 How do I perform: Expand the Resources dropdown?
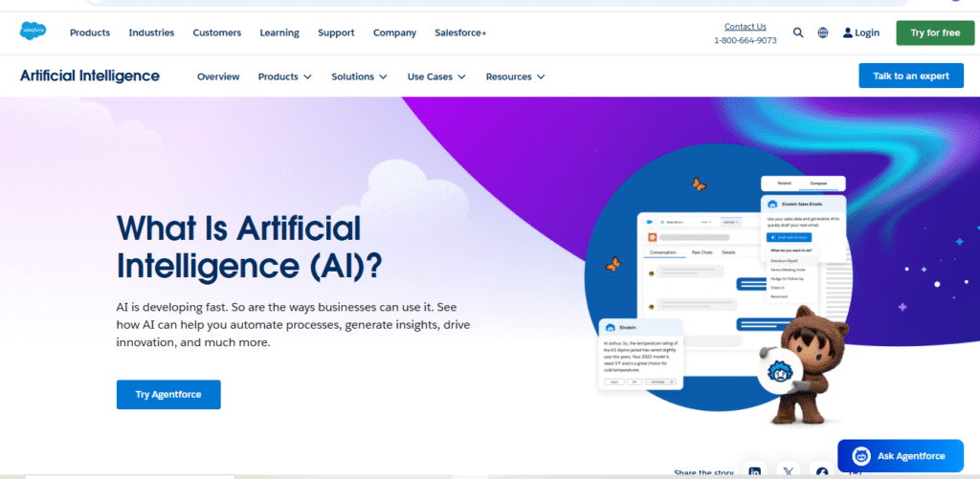click(516, 76)
